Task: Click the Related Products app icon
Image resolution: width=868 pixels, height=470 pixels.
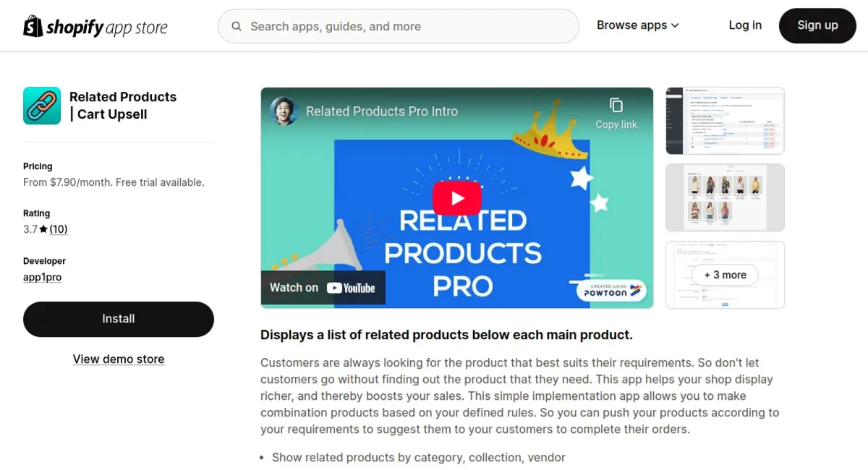Action: pyautogui.click(x=41, y=106)
